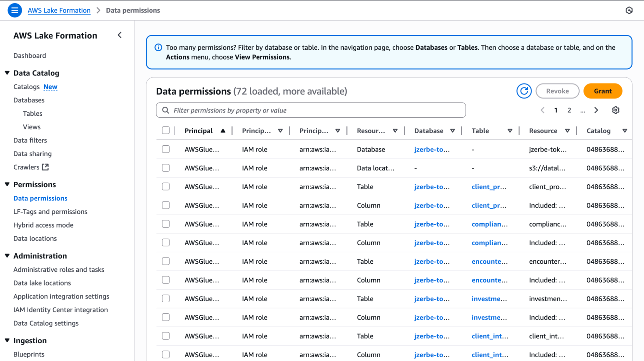Screen dimensions: 644x361
Task: Check the Data location row checkbox
Action: tap(166, 168)
